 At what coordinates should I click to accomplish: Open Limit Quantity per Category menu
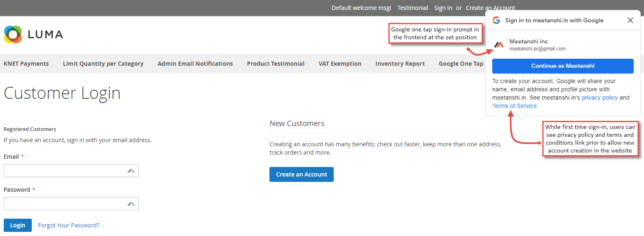103,64
